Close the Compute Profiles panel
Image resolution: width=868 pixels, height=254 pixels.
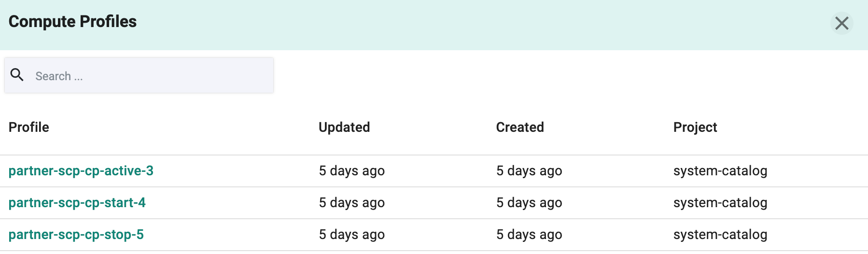[x=842, y=23]
